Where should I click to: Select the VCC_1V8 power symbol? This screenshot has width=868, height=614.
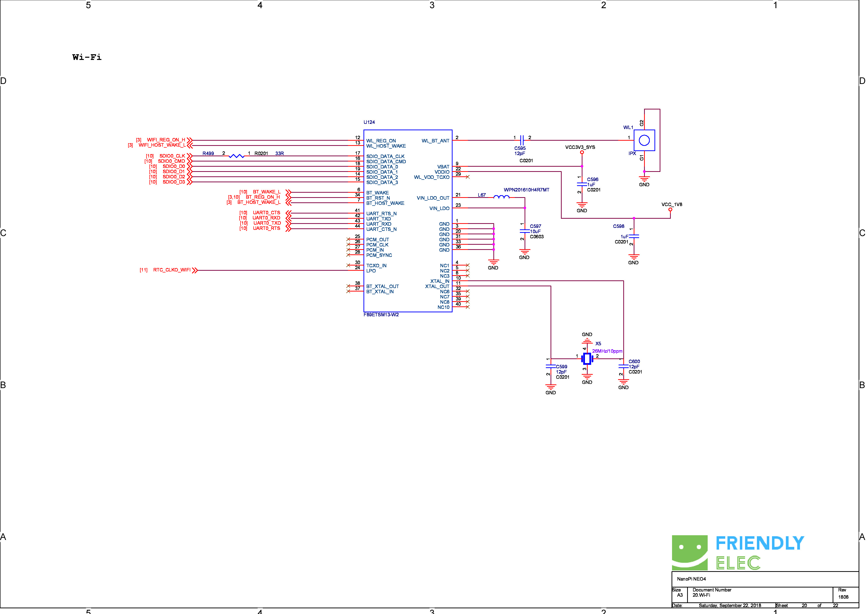(670, 209)
